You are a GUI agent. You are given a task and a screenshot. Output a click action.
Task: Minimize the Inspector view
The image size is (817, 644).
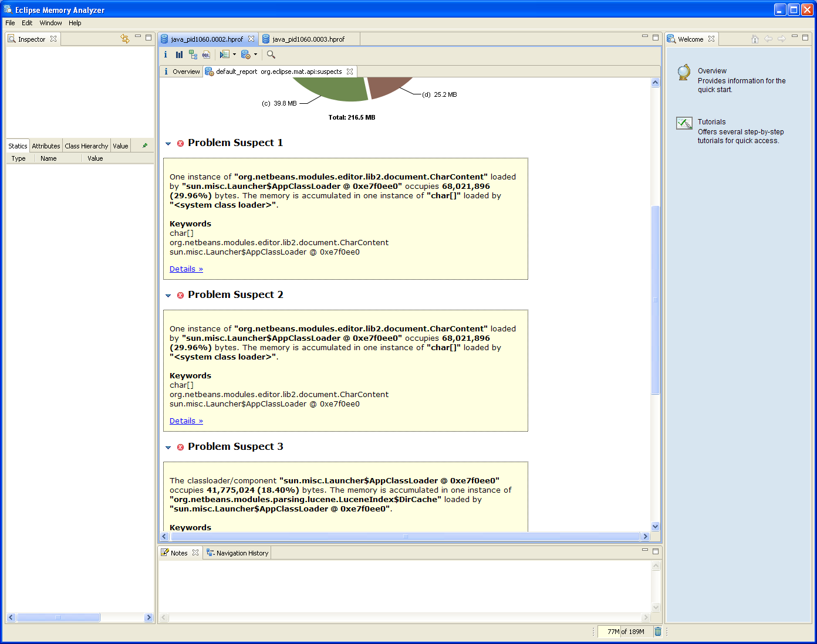click(138, 37)
